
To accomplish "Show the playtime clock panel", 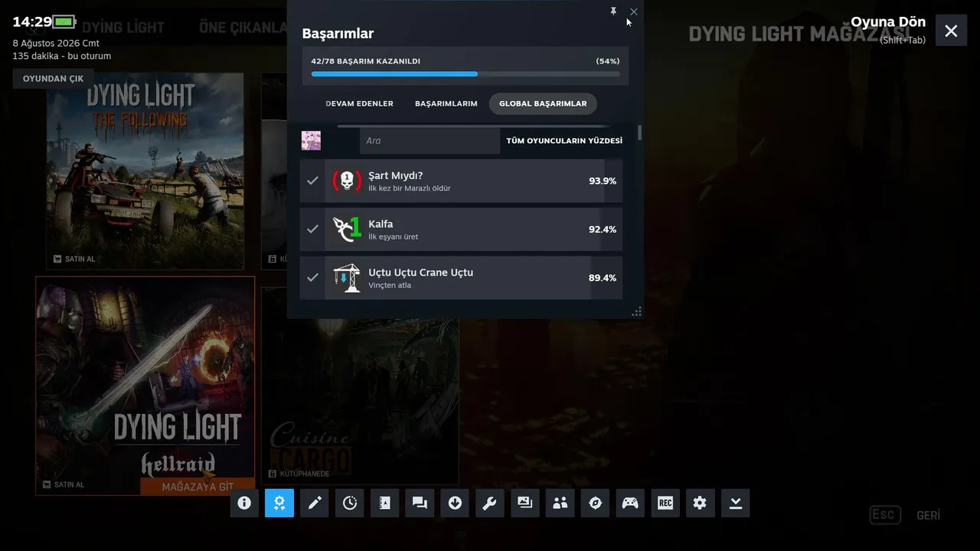I will (350, 503).
